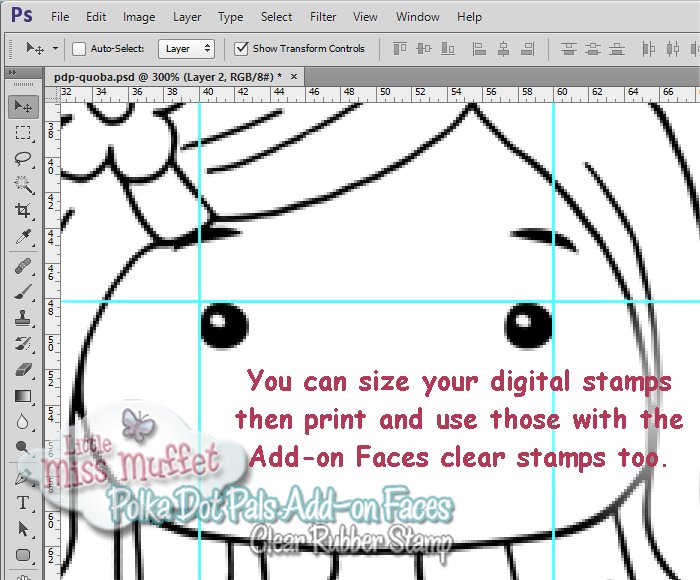Uncheck Show Transform Controls
700x580 pixels.
pyautogui.click(x=241, y=48)
